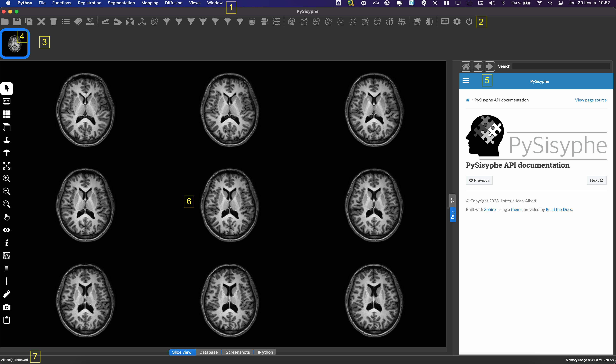Click the half-brain segmentation toolbar icon

click(429, 22)
